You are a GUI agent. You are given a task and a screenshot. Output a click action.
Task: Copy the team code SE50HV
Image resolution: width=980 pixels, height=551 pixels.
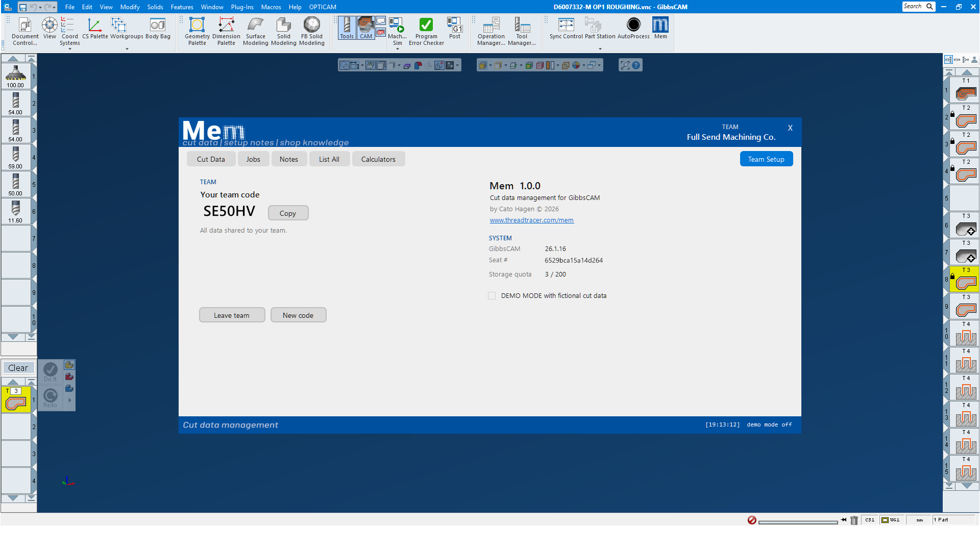[x=288, y=213]
